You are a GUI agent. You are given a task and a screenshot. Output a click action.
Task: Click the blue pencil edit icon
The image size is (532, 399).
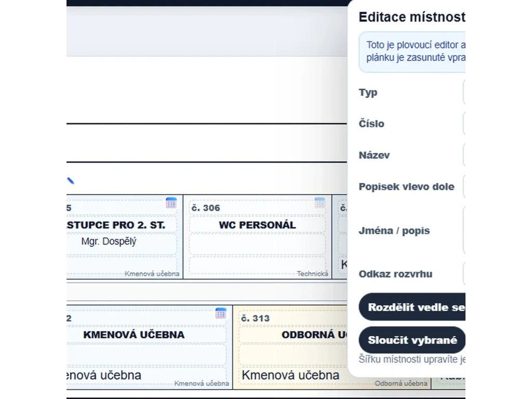click(70, 180)
